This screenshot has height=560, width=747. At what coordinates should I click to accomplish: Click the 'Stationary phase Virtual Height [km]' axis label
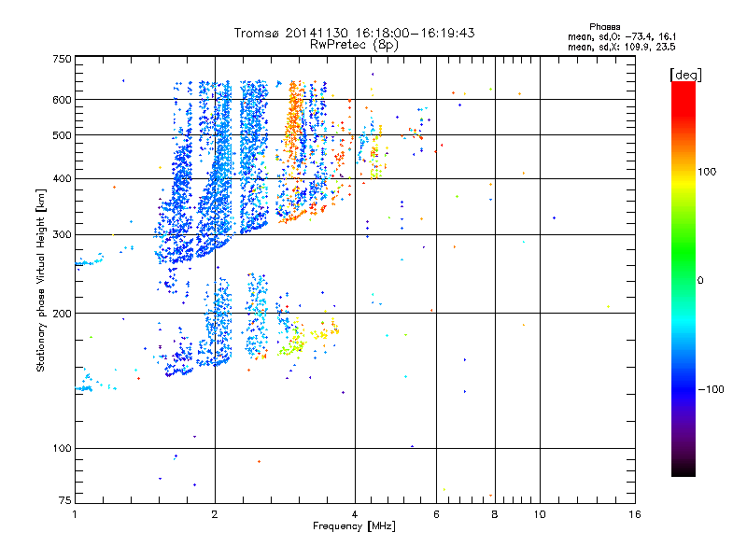click(41, 280)
